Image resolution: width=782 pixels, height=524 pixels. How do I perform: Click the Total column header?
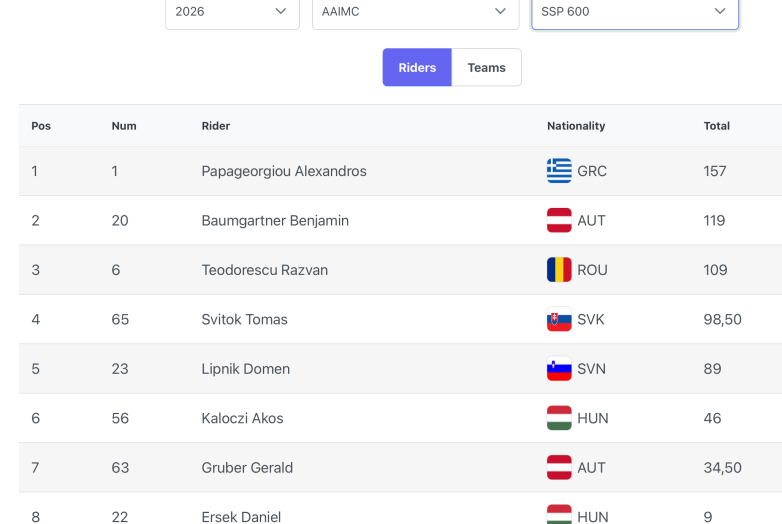click(717, 126)
